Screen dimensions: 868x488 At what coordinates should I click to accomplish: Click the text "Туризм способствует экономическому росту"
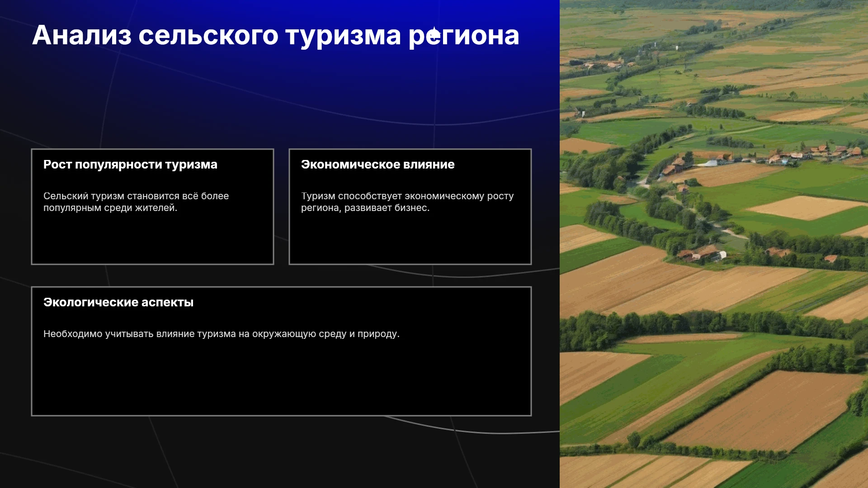[x=407, y=196]
